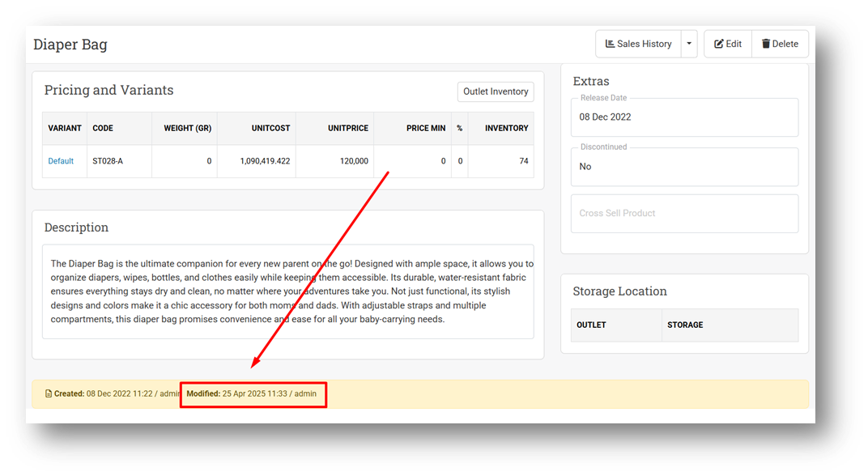Click the INVENTORY column header
Image resolution: width=868 pixels, height=476 pixels.
click(501, 128)
